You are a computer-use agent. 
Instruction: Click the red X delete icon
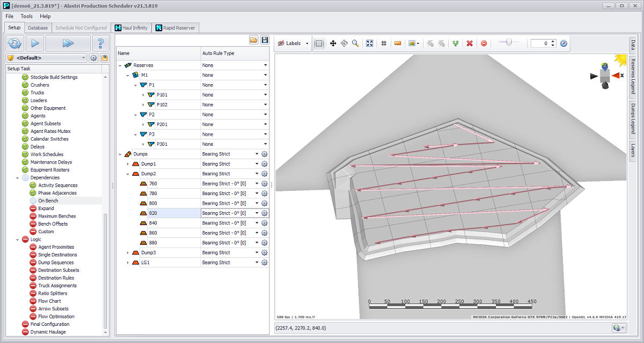coord(470,43)
